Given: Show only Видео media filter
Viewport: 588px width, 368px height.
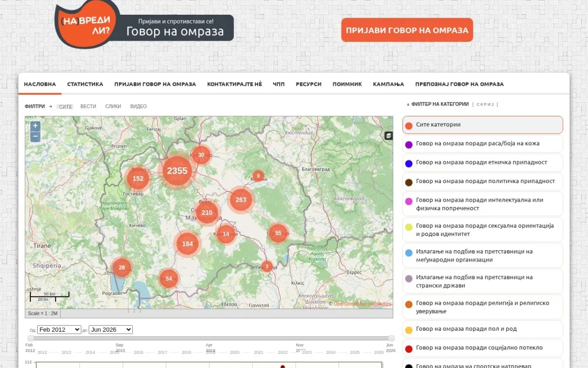Looking at the screenshot, I should (x=138, y=106).
